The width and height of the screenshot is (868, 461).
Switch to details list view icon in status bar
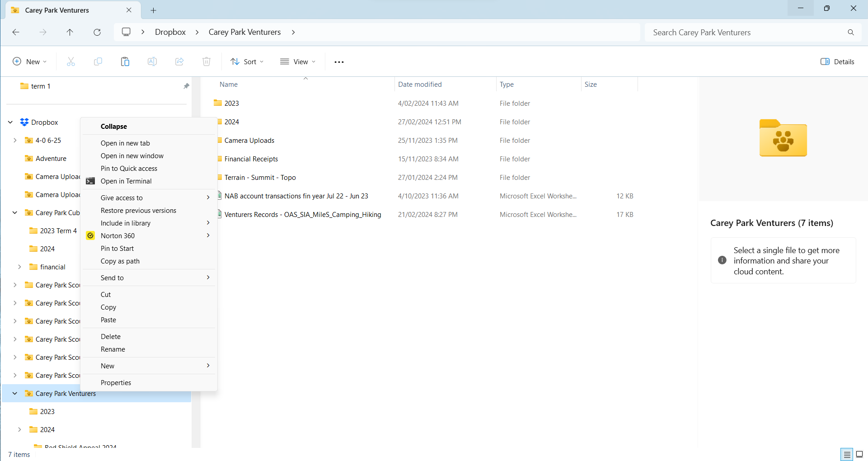pyautogui.click(x=847, y=454)
